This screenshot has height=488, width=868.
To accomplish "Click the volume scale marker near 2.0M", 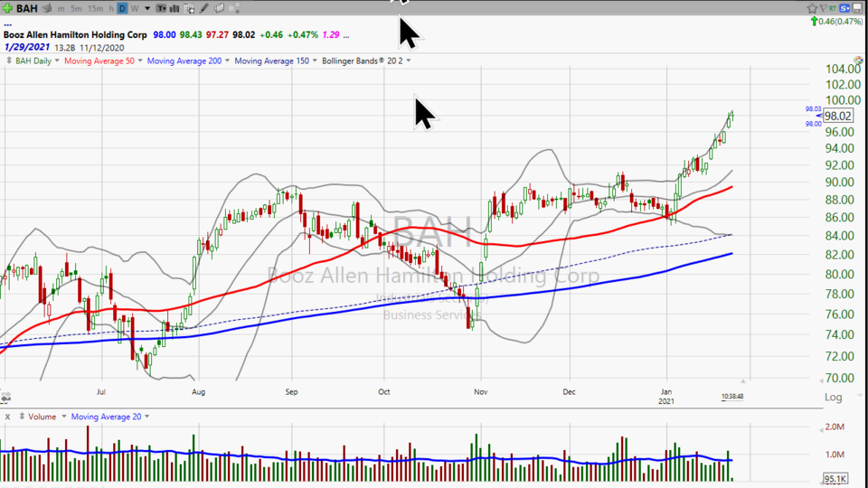I will pos(821,428).
